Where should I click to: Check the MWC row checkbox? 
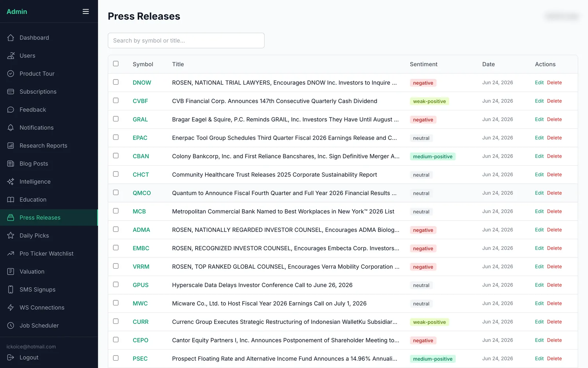[116, 303]
